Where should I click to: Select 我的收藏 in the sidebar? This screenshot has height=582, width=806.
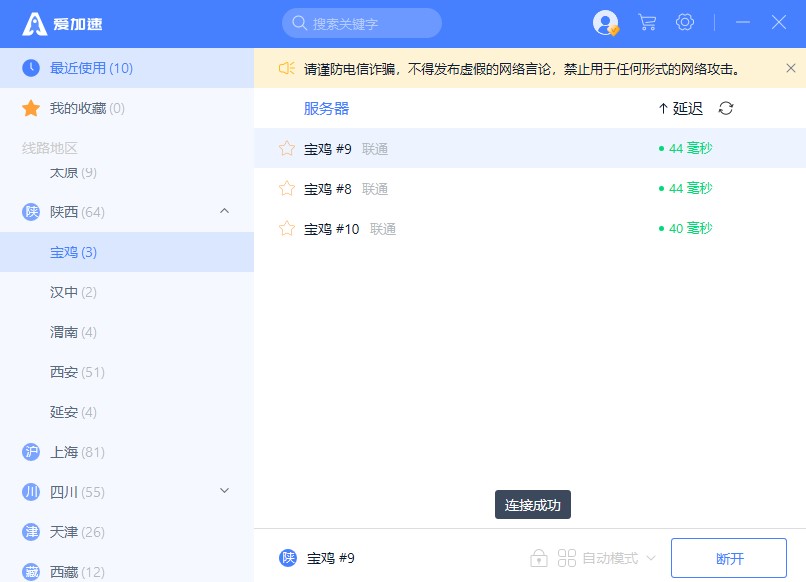pos(87,108)
